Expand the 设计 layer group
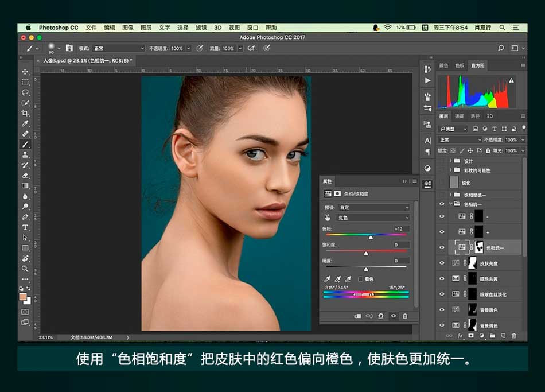 (451, 161)
